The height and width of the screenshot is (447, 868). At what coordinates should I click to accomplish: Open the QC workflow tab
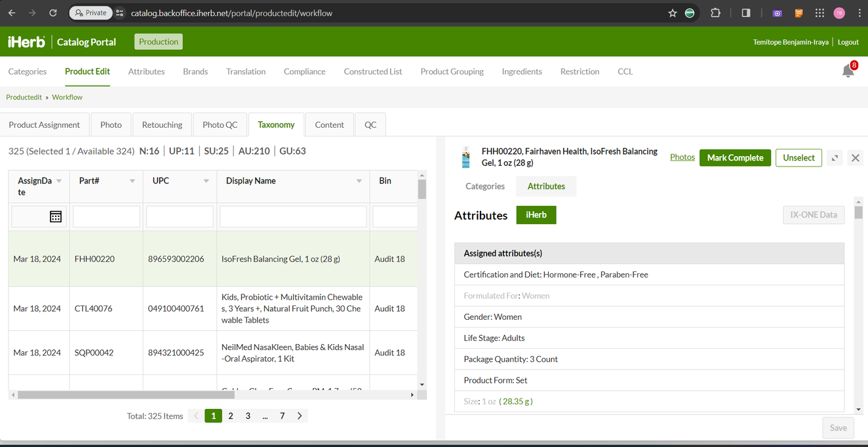[370, 125]
